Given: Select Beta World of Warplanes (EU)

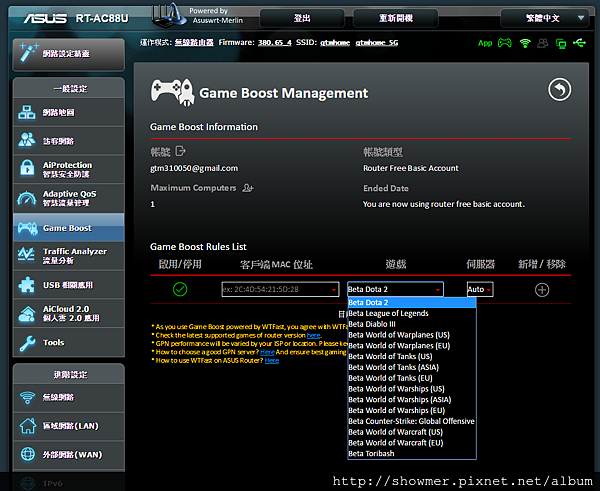Looking at the screenshot, I should (412, 346).
